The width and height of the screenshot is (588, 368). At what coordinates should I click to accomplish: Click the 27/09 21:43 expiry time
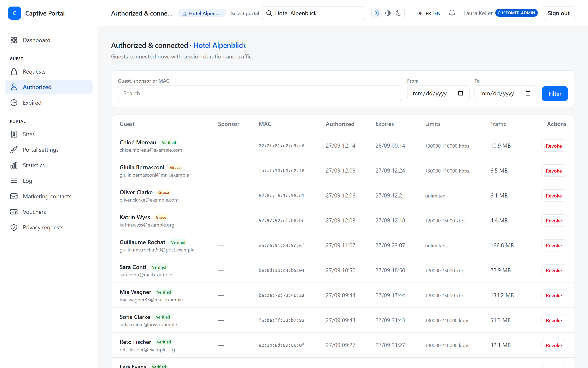[x=390, y=320]
